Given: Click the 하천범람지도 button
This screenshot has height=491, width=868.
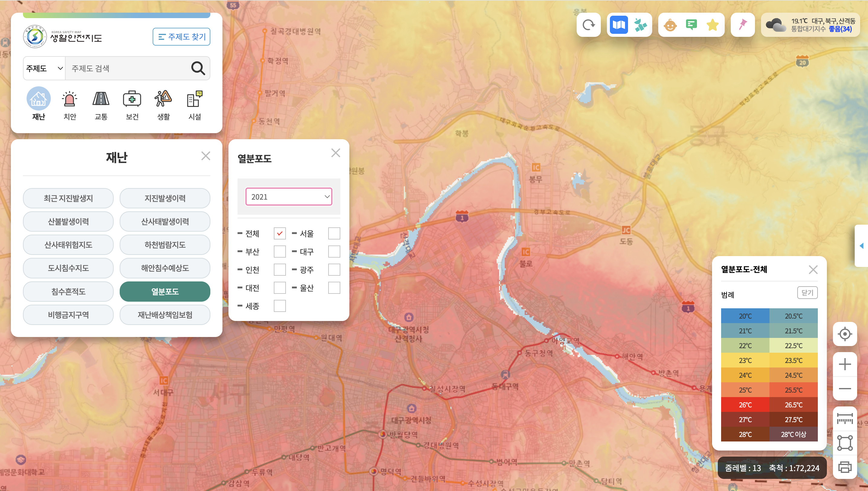Looking at the screenshot, I should pos(165,245).
